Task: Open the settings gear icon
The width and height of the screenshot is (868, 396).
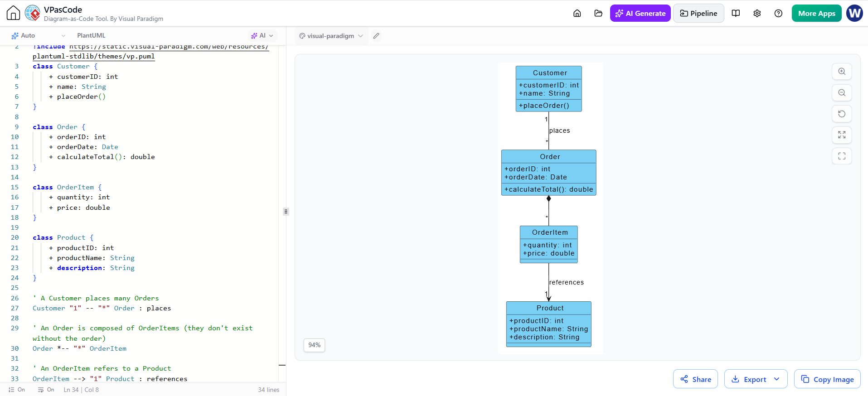Action: (757, 13)
